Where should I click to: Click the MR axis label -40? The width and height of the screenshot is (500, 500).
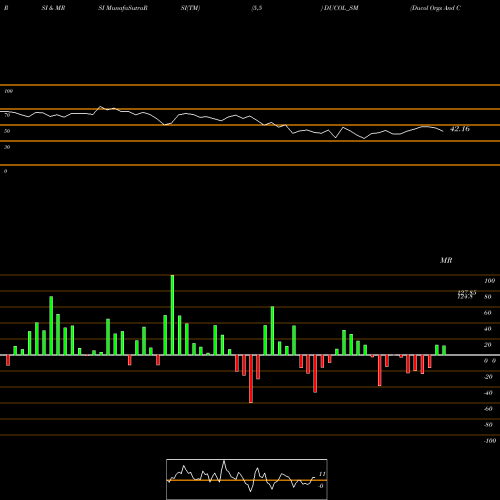point(488,393)
